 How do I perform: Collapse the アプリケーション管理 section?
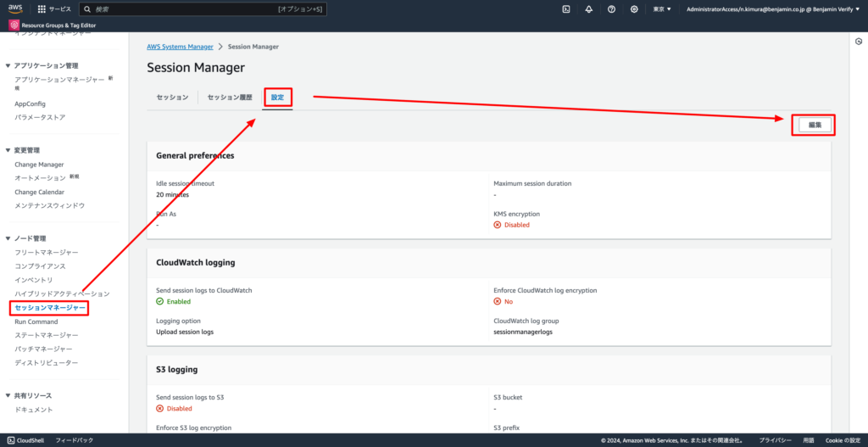point(8,65)
